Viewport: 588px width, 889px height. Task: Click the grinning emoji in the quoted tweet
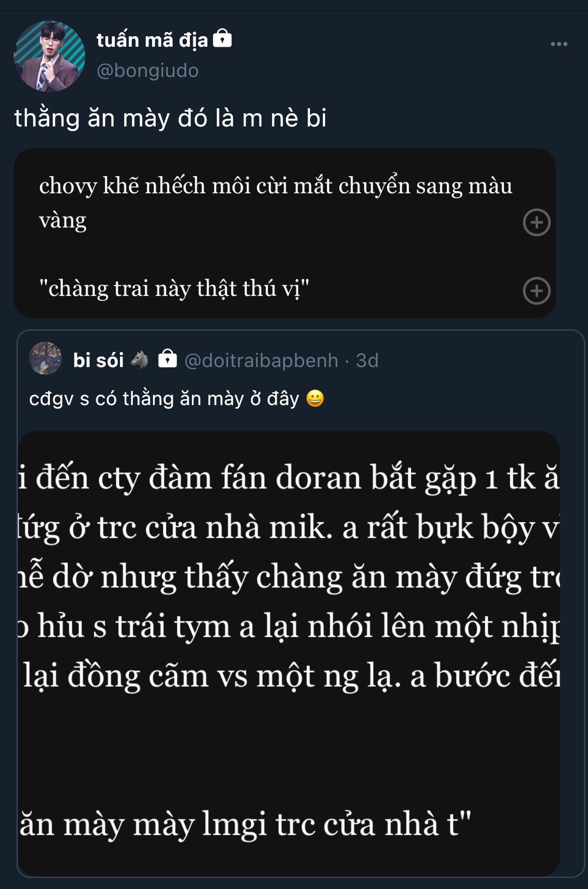[315, 399]
